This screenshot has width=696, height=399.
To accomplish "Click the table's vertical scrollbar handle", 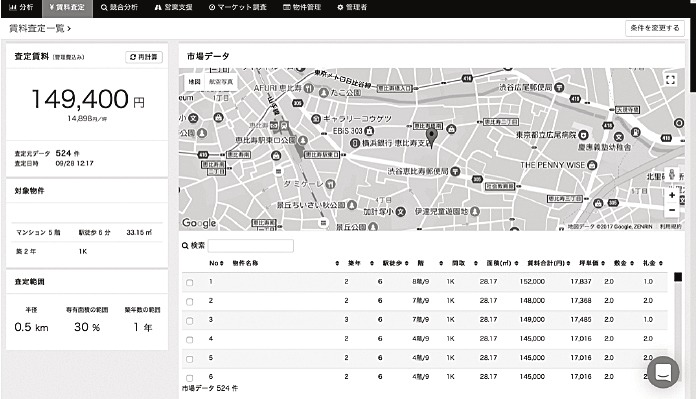I will click(x=678, y=277).
